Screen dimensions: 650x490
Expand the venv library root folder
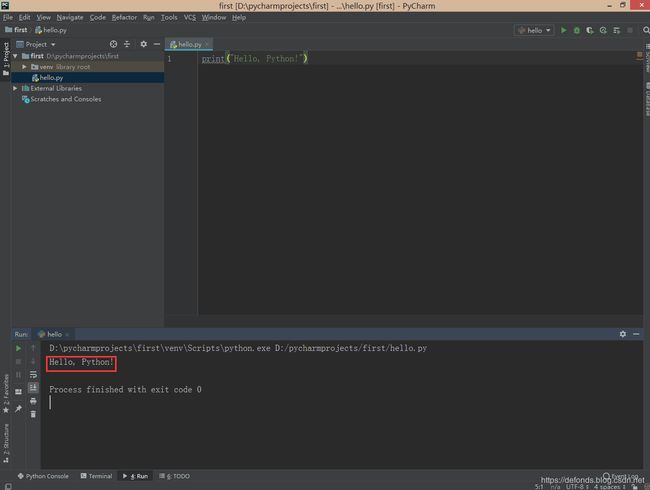tap(24, 67)
